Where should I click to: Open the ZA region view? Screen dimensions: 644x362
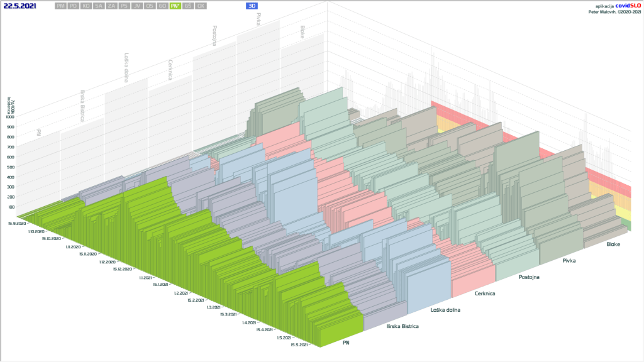(111, 6)
